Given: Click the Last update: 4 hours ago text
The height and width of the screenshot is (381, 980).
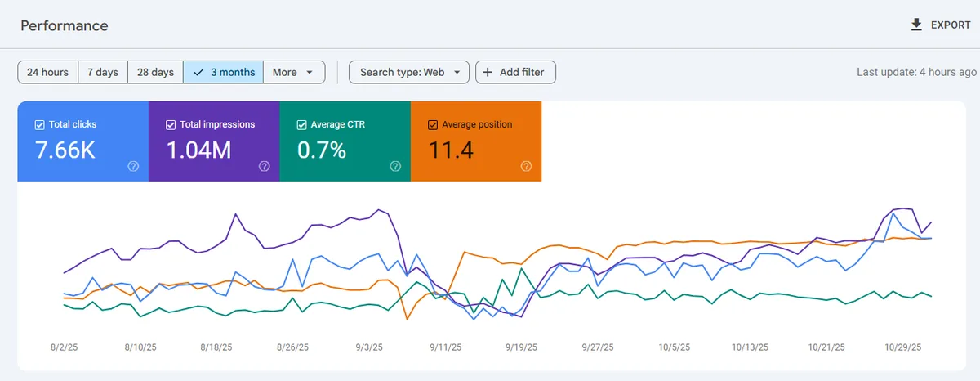Looking at the screenshot, I should [917, 72].
